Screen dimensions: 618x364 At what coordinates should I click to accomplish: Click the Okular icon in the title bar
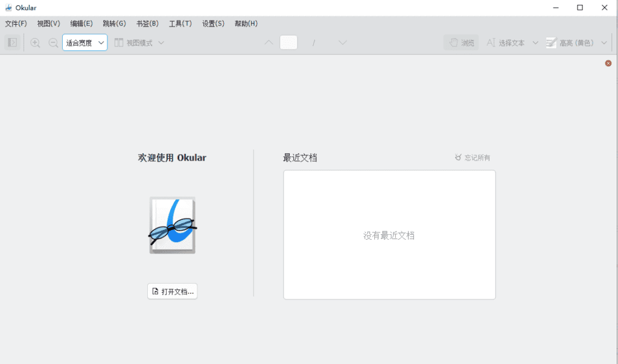[8, 7]
